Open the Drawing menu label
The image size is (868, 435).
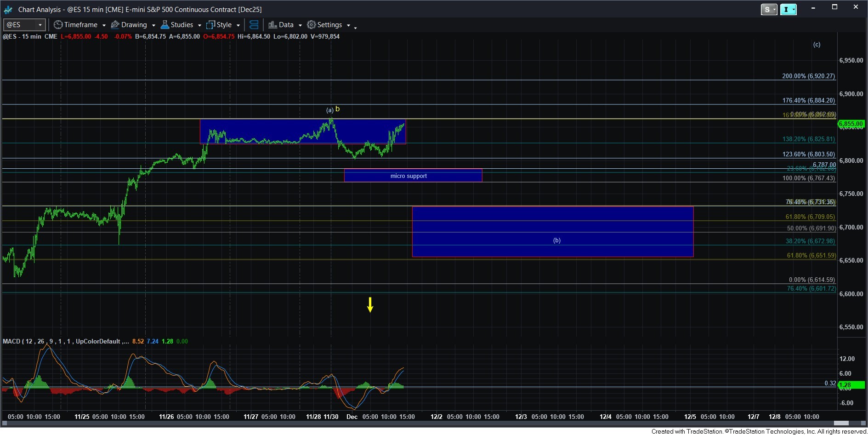point(134,25)
